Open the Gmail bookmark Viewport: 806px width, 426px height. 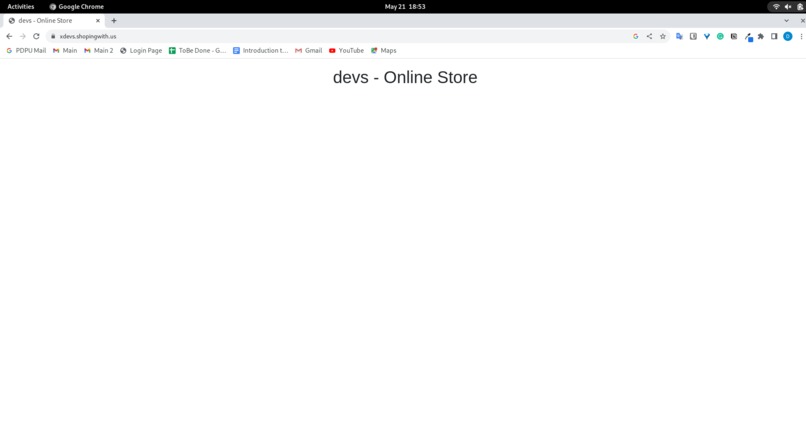pos(308,50)
